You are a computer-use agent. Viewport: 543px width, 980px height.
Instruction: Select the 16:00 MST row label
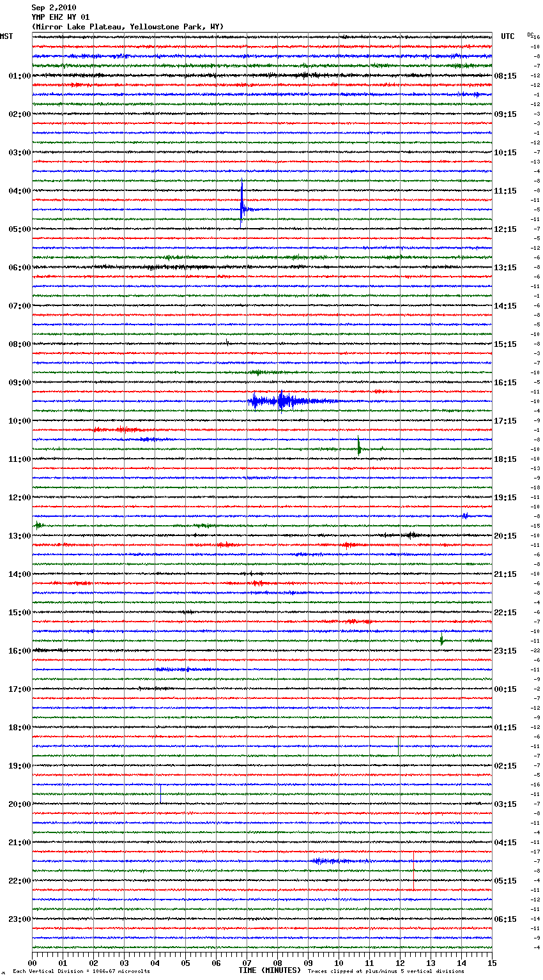click(x=20, y=651)
